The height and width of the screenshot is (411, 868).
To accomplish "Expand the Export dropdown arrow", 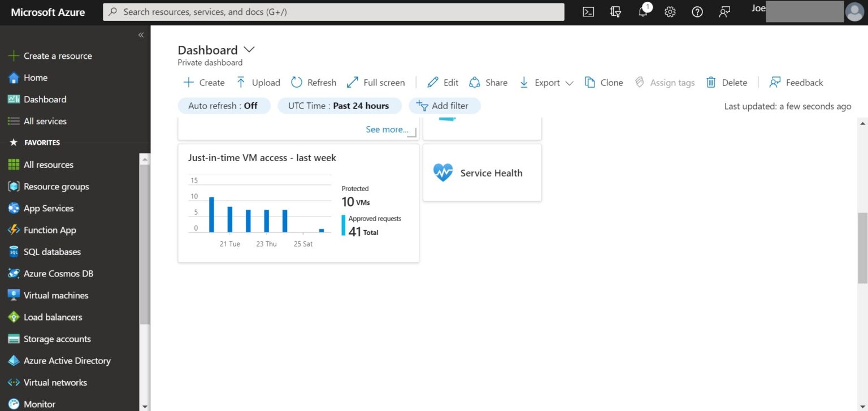I will (x=570, y=83).
